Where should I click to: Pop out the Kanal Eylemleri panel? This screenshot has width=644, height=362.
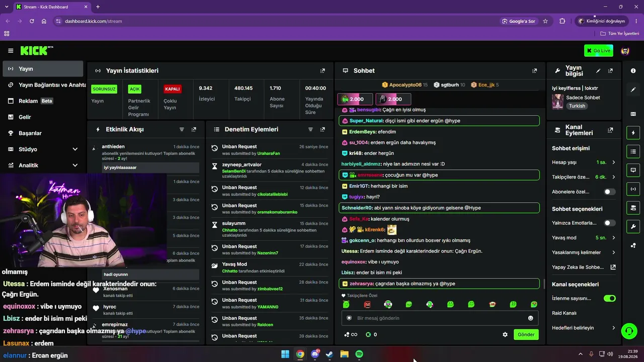pos(610,130)
